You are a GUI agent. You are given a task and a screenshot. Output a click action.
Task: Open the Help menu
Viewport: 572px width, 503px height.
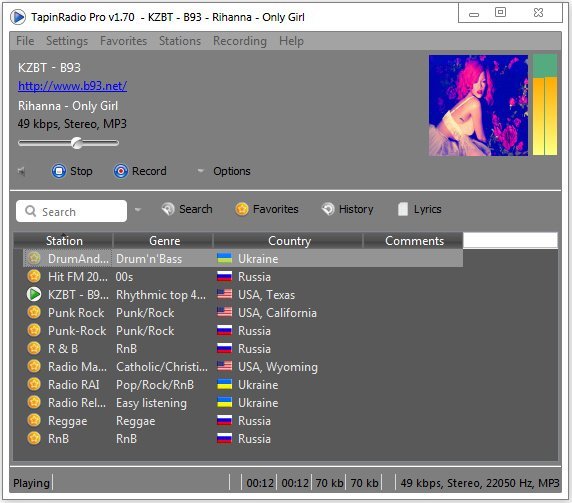[291, 41]
